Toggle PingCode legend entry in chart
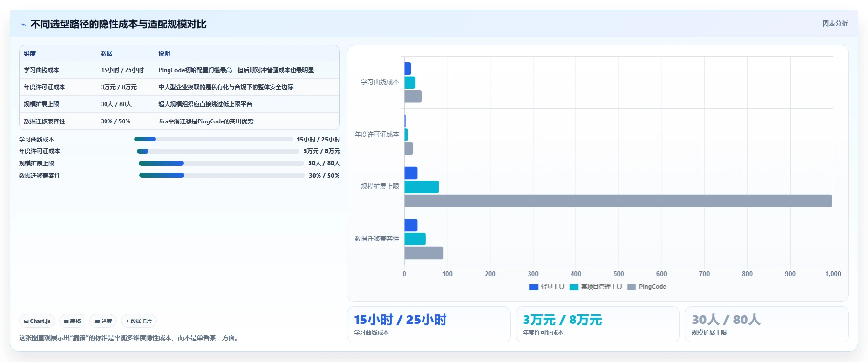The width and height of the screenshot is (868, 362). (647, 287)
